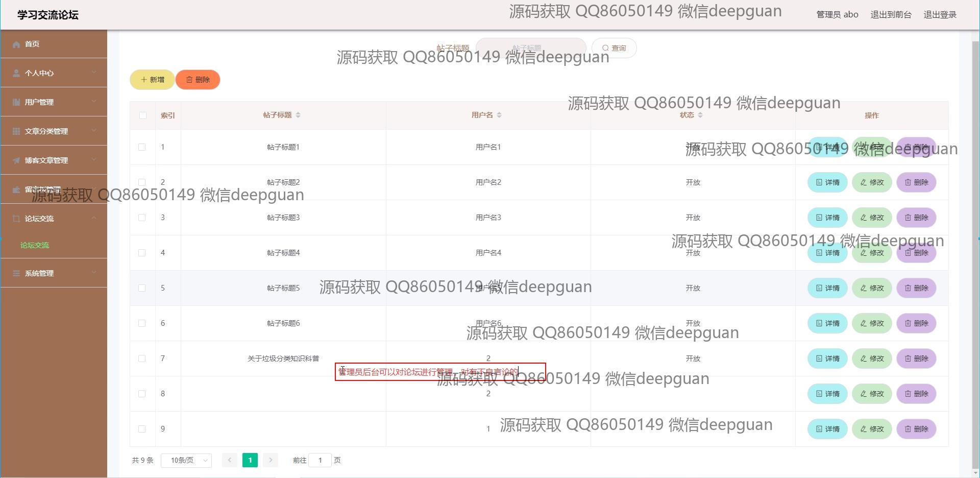
Task: Select page 1 in pagination
Action: tap(250, 460)
